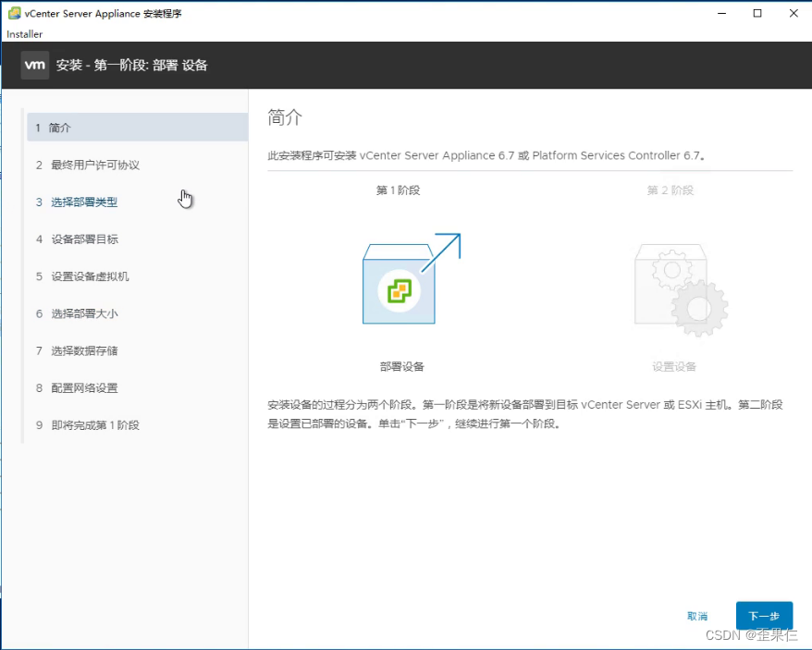The height and width of the screenshot is (650, 812).
Task: Click the 取消 cancel link
Action: click(697, 617)
